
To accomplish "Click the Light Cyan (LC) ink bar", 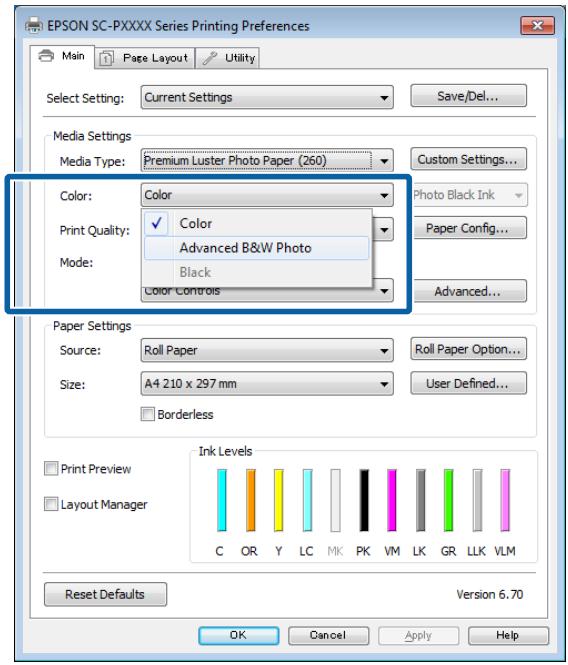I will 307,500.
